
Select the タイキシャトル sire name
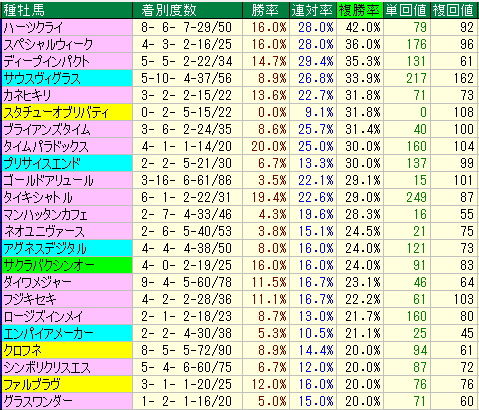(x=38, y=197)
